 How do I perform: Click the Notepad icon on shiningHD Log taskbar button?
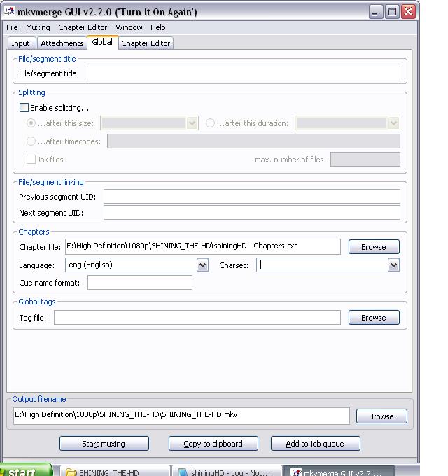(x=183, y=472)
